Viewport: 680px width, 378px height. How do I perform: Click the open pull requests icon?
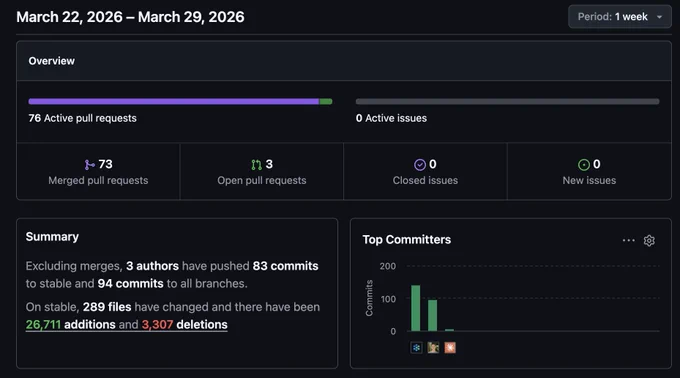(x=256, y=165)
